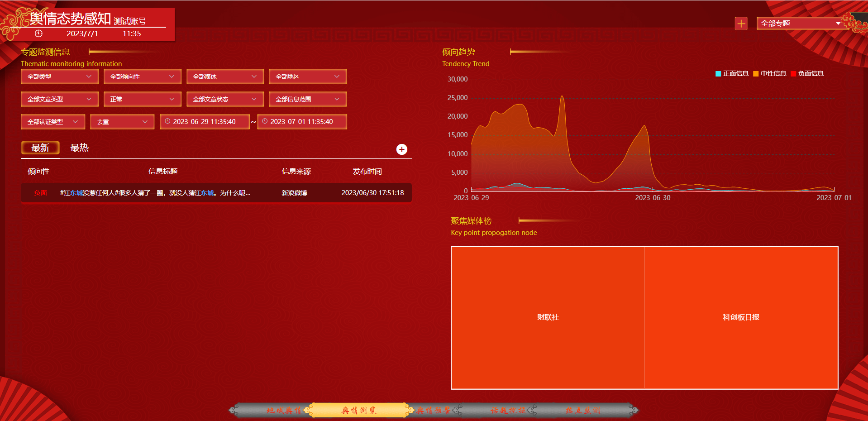The width and height of the screenshot is (868, 421).
Task: Open the 话题挖掘 bottom navigation tab
Action: 508,411
